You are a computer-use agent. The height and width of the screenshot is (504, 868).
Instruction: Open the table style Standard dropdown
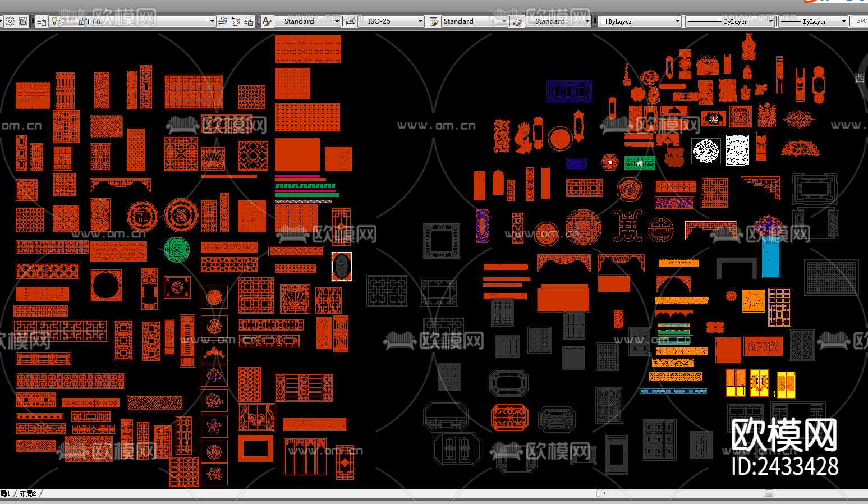pos(504,21)
